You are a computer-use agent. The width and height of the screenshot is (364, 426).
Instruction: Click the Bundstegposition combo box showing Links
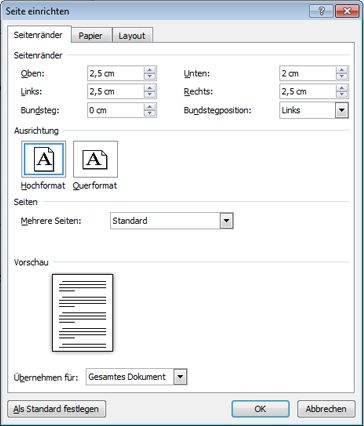314,110
